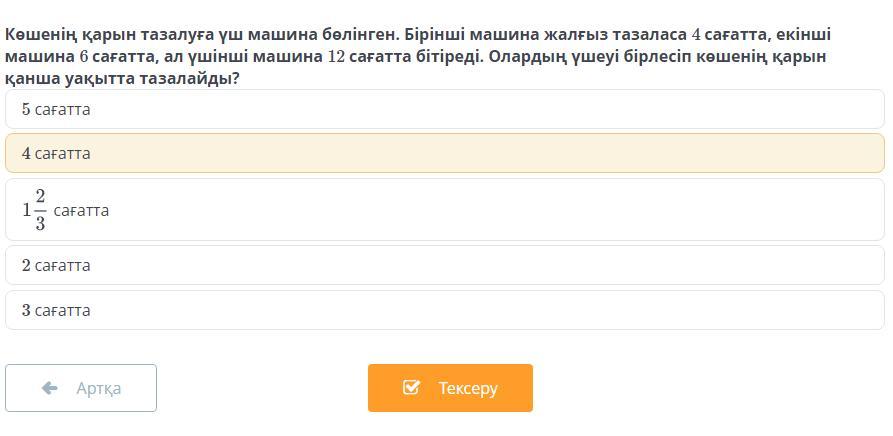The width and height of the screenshot is (893, 436).
Task: Click the number 12 in the question
Action: tap(336, 56)
